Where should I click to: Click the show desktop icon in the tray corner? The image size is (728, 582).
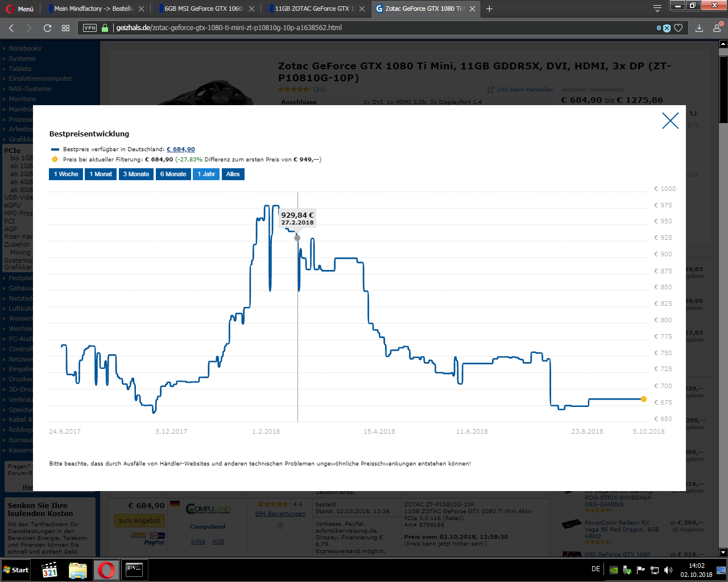[x=721, y=570]
